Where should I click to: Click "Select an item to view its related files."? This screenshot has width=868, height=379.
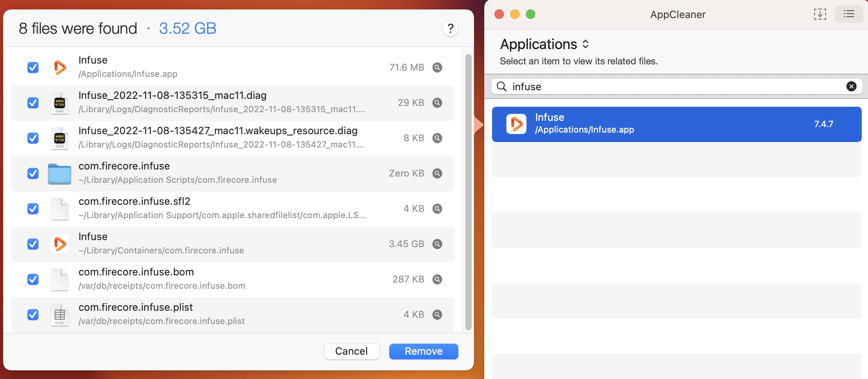click(579, 61)
